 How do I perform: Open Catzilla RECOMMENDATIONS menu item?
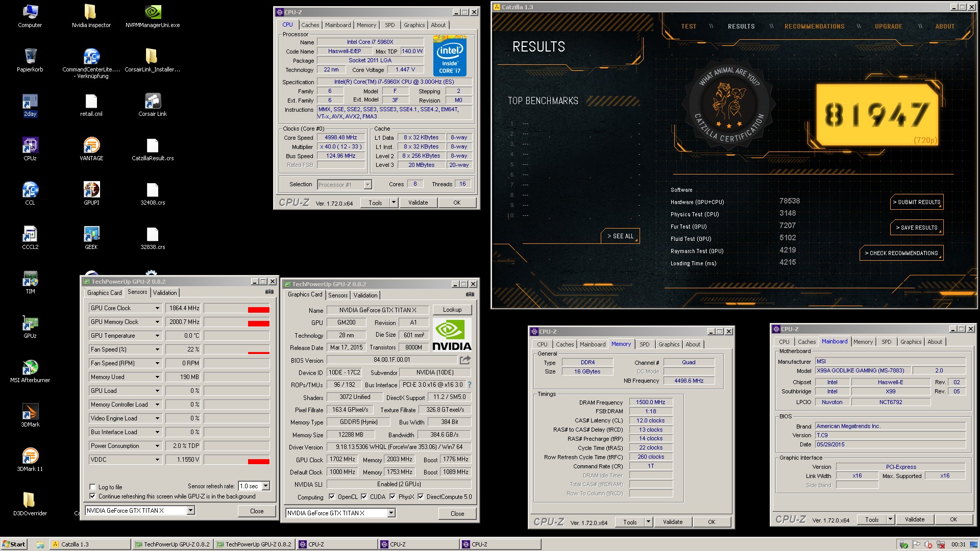point(814,27)
